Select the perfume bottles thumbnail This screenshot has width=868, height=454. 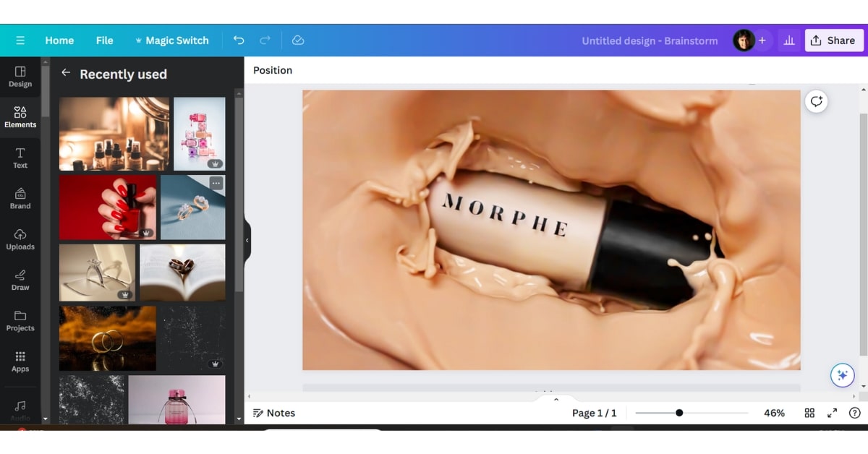pyautogui.click(x=114, y=134)
